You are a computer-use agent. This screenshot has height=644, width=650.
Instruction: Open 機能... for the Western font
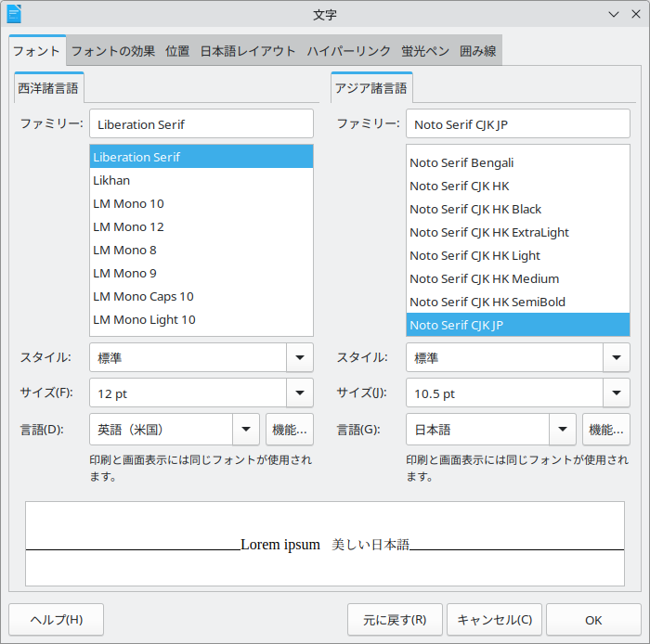pyautogui.click(x=290, y=430)
